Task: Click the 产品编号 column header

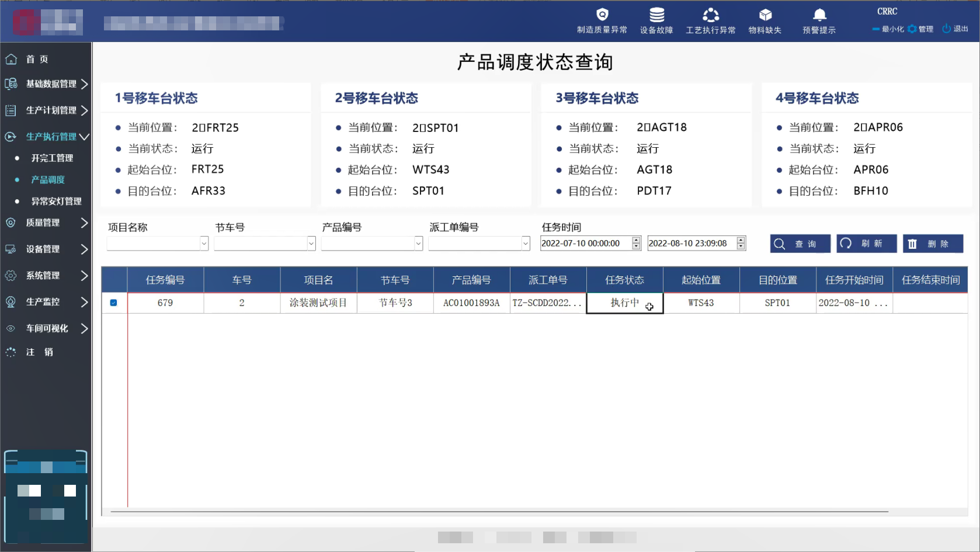Action: click(x=471, y=280)
